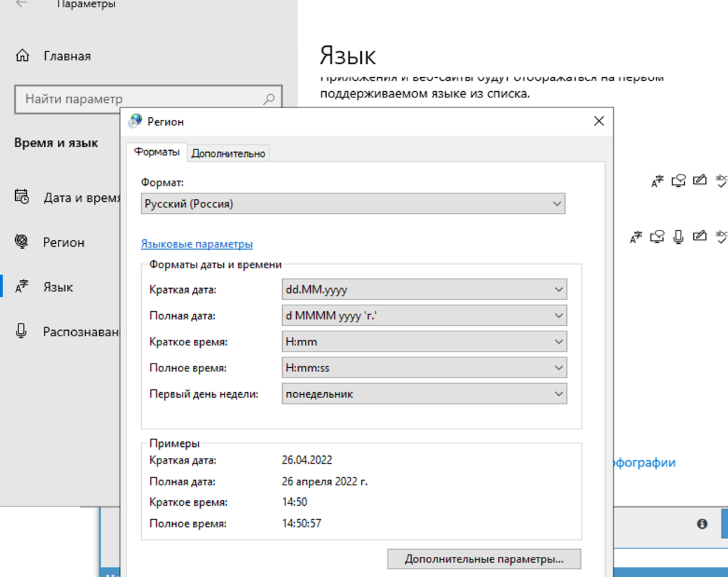This screenshot has width=728, height=577.
Task: Expand the Краткое время dropdown
Action: [x=424, y=342]
